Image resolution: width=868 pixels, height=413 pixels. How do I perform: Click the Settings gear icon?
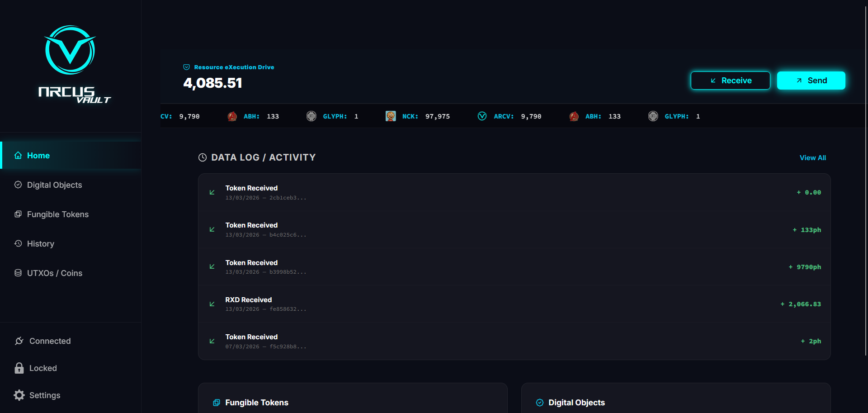click(x=19, y=395)
